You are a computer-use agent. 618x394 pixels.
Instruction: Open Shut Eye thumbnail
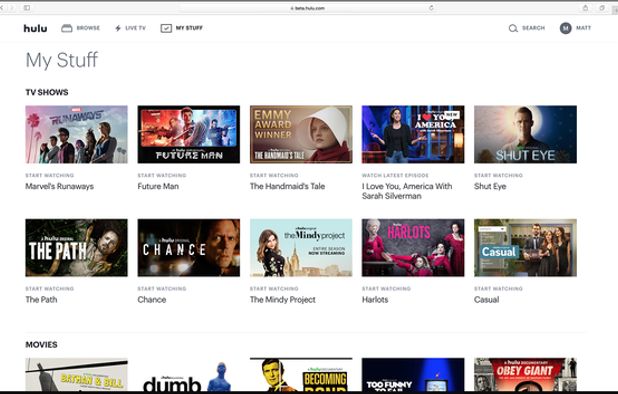coord(525,134)
